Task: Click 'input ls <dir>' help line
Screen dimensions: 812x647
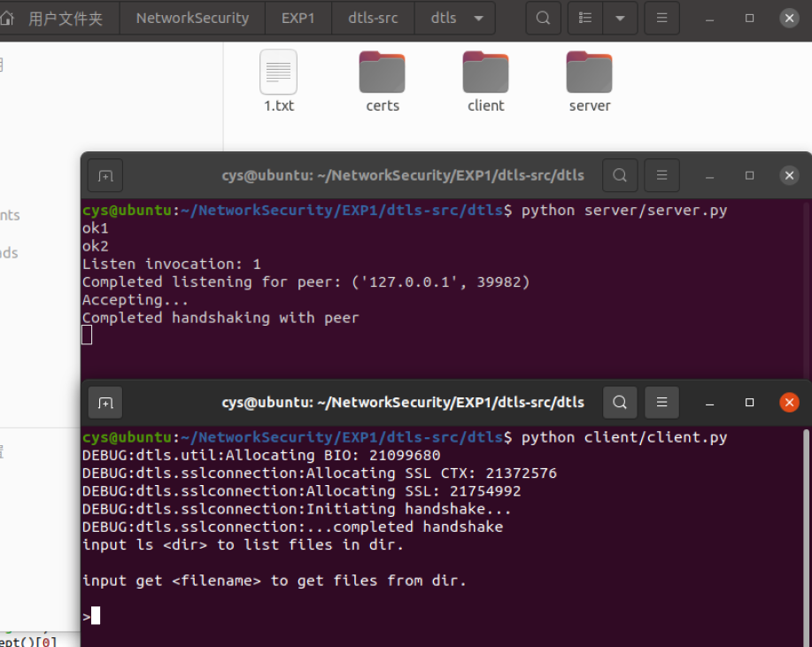Action: click(x=243, y=545)
